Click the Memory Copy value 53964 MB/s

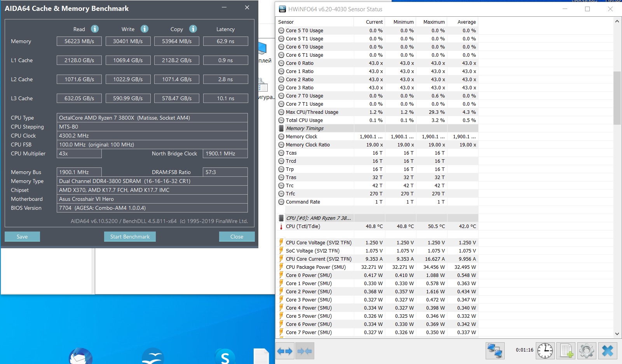177,41
